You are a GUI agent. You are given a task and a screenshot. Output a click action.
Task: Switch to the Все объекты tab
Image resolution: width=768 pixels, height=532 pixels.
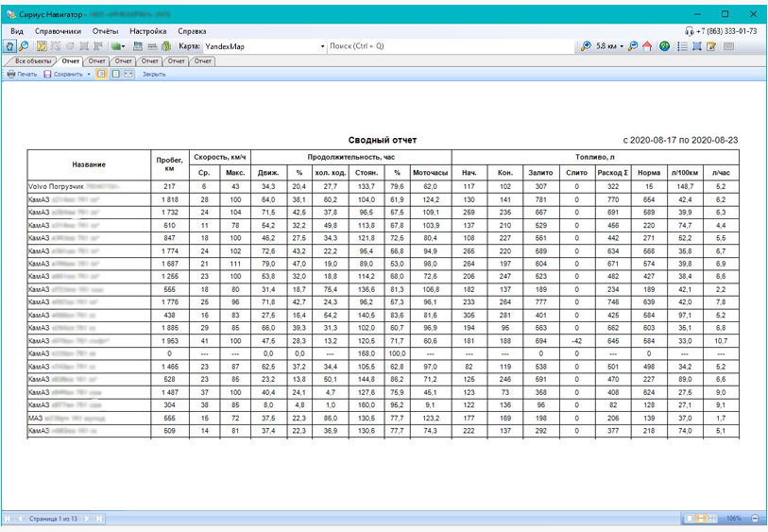click(x=32, y=60)
